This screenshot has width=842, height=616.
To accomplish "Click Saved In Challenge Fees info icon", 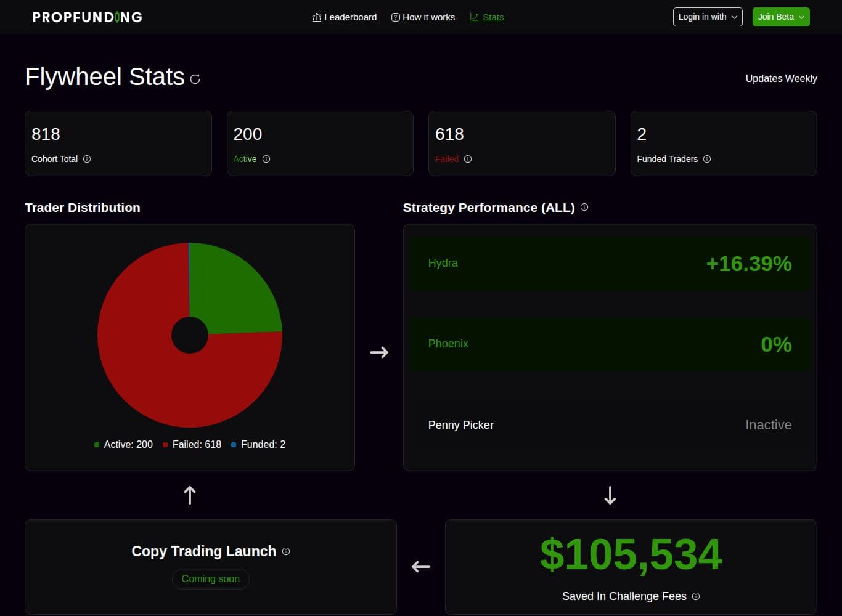I will 696,596.
